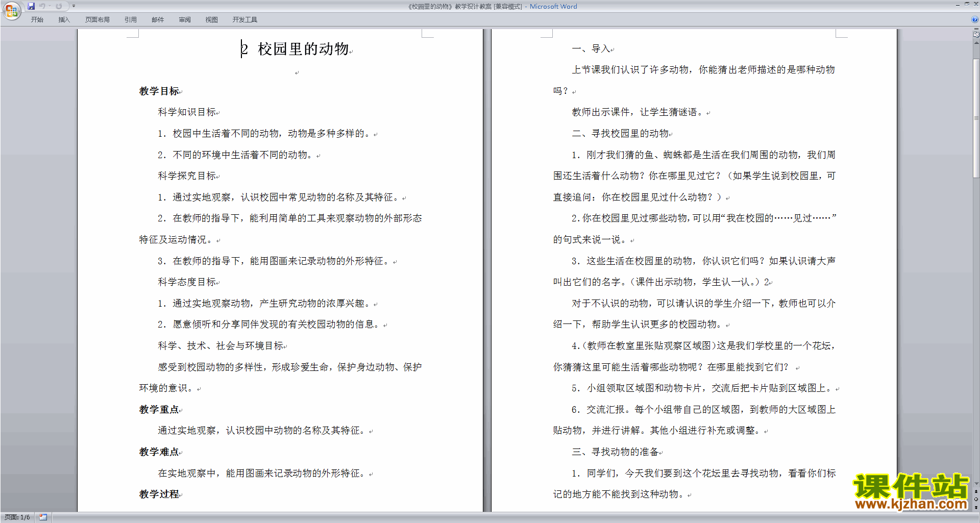Toggle the ruler icon above scrollbar

click(976, 35)
